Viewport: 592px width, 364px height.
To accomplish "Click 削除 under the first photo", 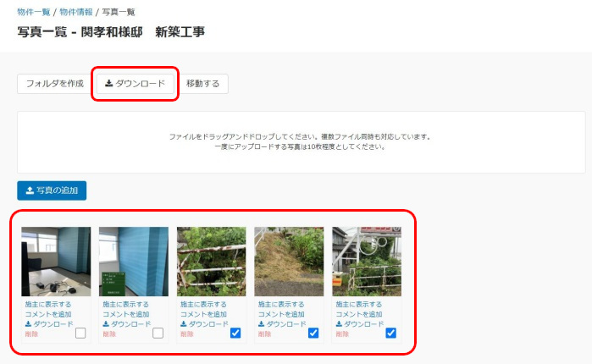I will (x=31, y=334).
